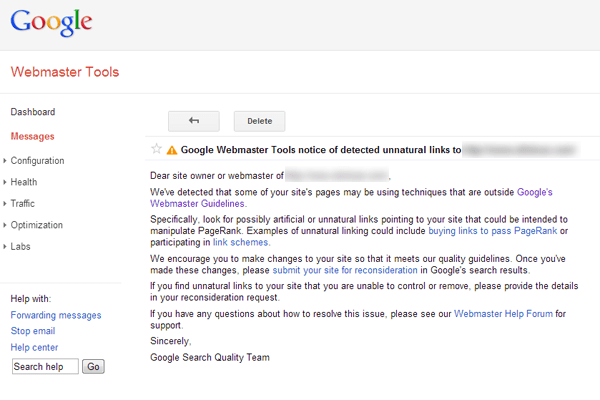Click the 'Help with:' label
Screen dimensions: 600x400
(x=31, y=299)
